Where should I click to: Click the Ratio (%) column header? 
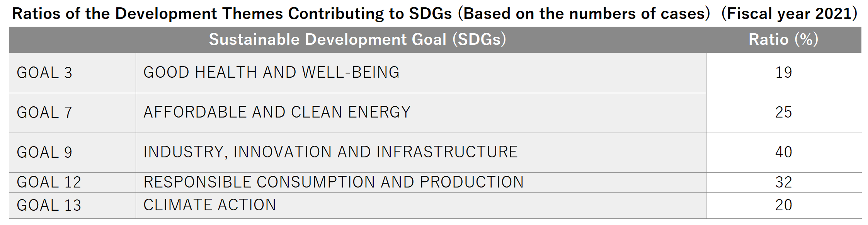coord(783,39)
